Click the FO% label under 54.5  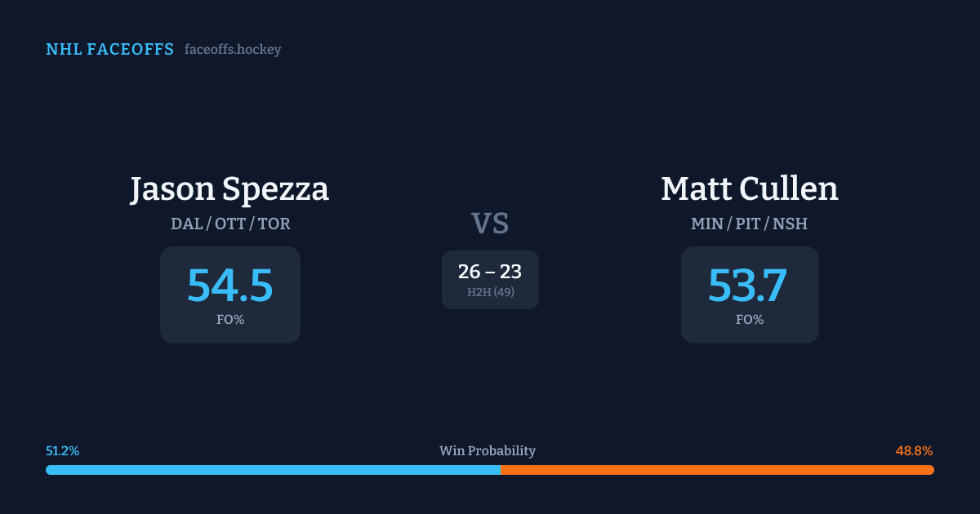click(230, 320)
